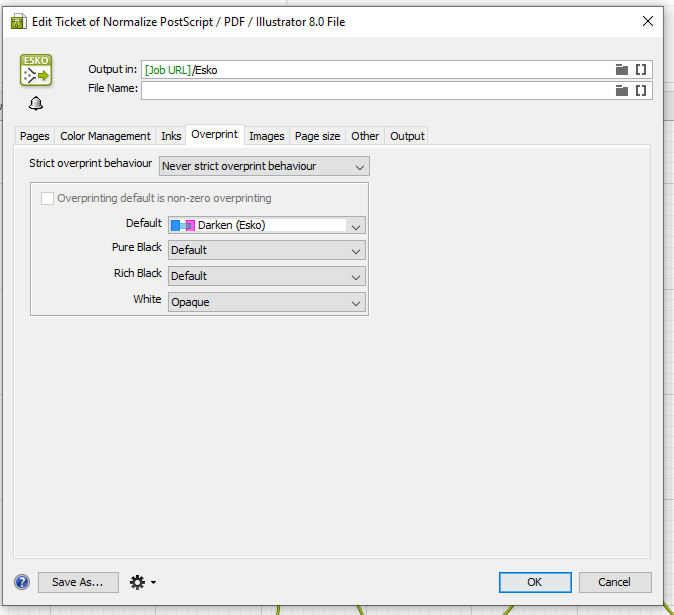Click the Save As... button
The height and width of the screenshot is (615, 674).
click(78, 582)
